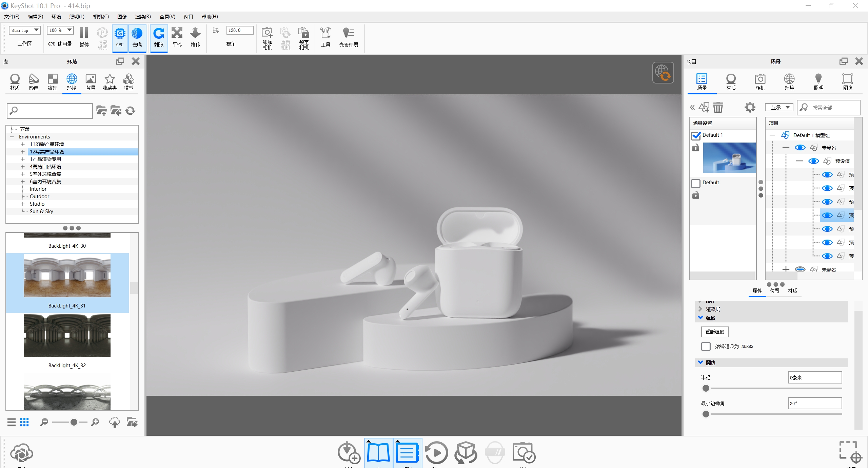Viewport: 868px width, 468px height.
Task: Switch to the 相机 project tab
Action: pos(760,82)
